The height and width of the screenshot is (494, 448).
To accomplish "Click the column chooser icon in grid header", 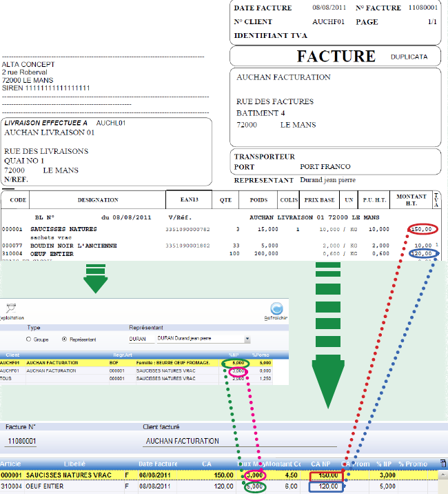I will [442, 464].
